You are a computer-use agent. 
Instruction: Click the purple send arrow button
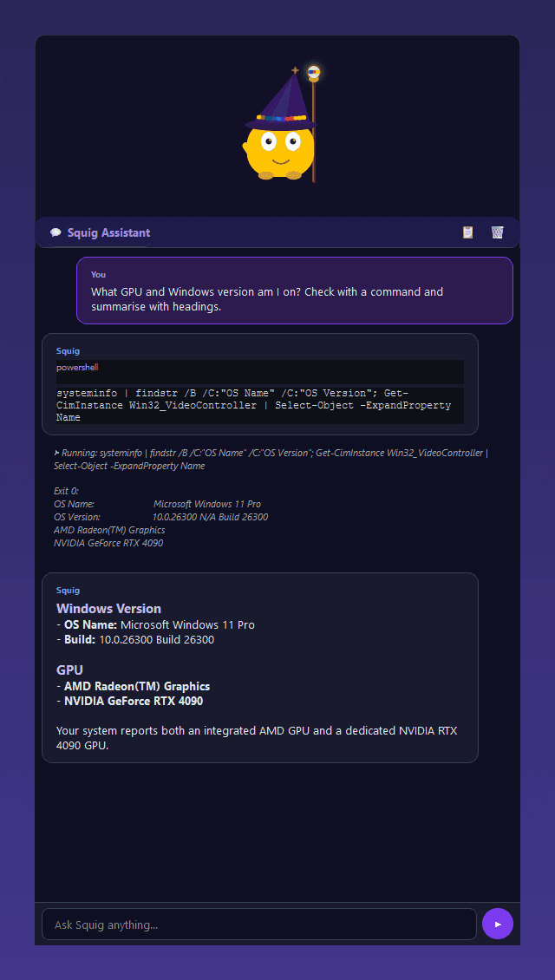498,924
